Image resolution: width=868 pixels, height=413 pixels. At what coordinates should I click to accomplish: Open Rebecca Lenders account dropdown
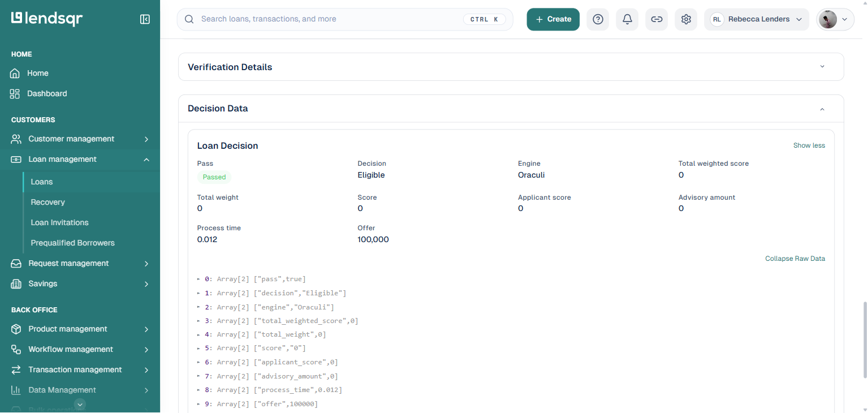pyautogui.click(x=757, y=19)
